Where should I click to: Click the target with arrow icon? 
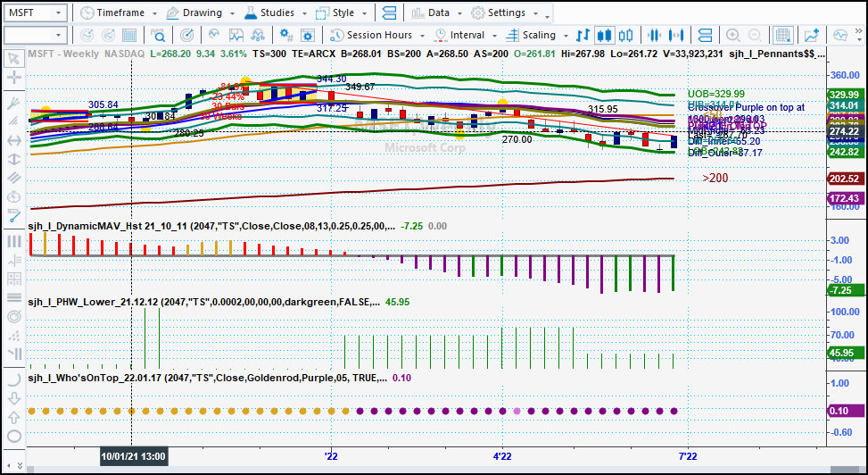point(187,36)
